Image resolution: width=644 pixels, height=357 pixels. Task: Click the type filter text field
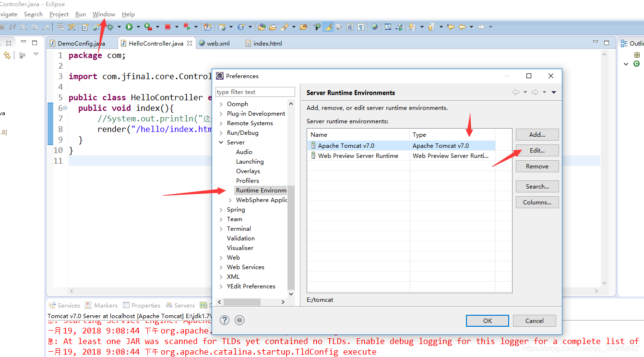[x=255, y=92]
